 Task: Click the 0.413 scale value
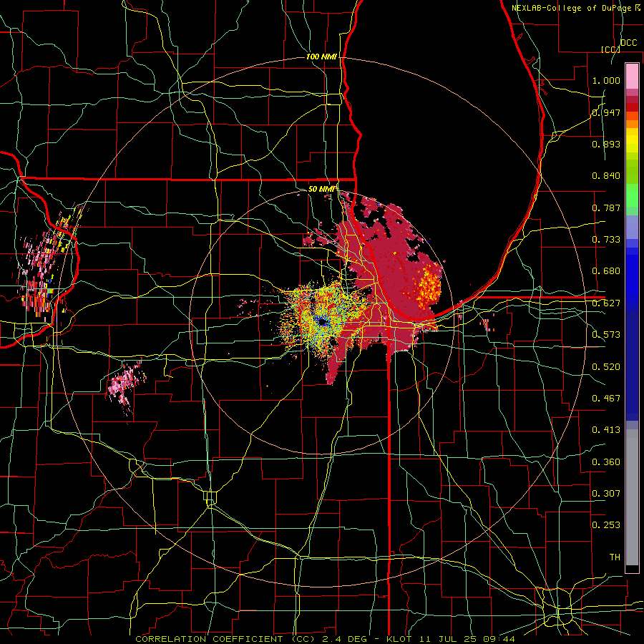coord(606,430)
